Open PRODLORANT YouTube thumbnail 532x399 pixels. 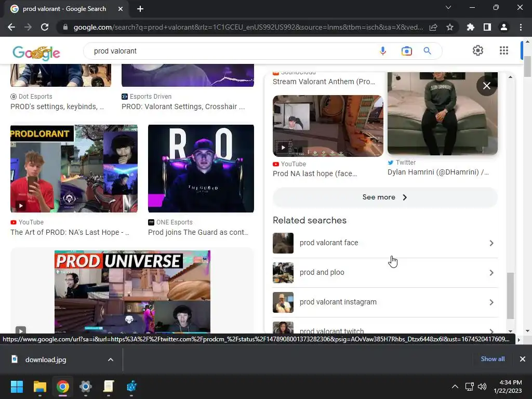(74, 169)
